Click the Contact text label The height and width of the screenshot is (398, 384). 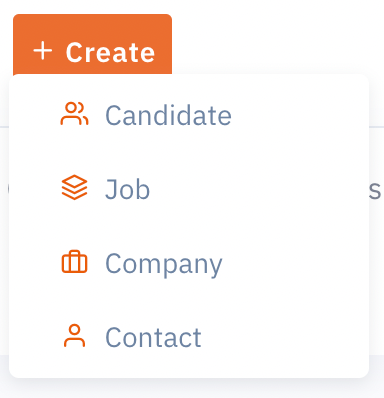(153, 337)
